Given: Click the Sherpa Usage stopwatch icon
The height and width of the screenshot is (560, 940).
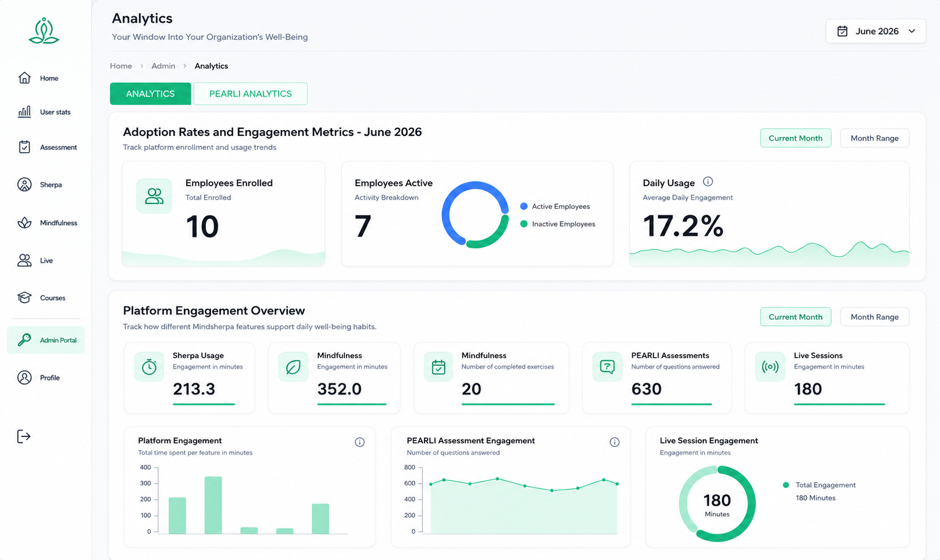Looking at the screenshot, I should (149, 367).
